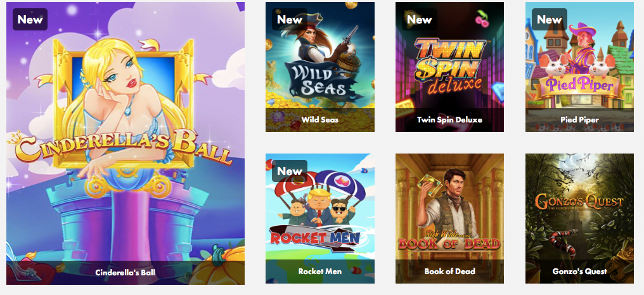Click the Gonzo's Quest logo artwork
This screenshot has height=295, width=644.
click(x=579, y=202)
